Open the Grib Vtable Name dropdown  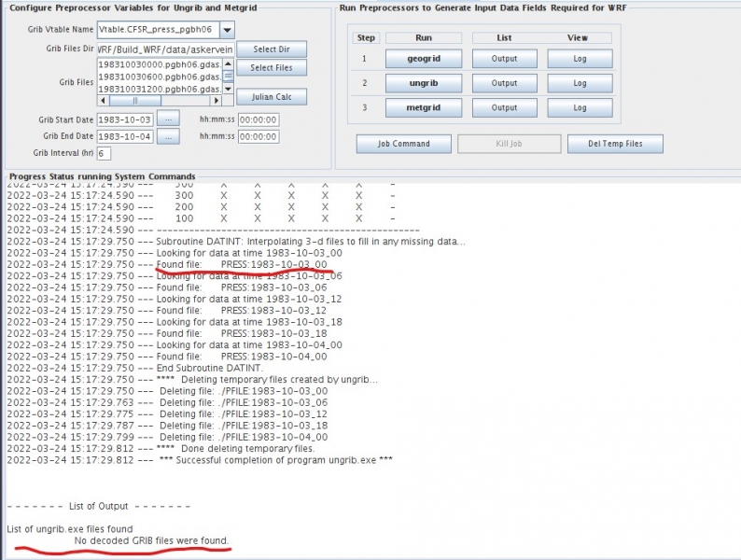[228, 30]
